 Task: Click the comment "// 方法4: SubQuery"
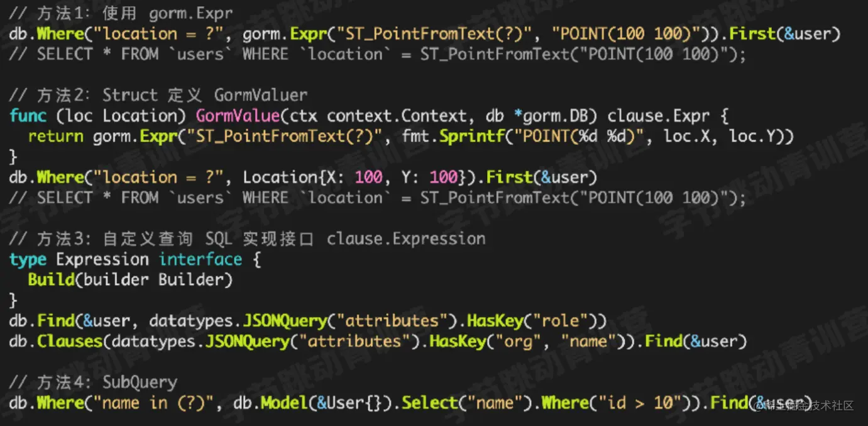(93, 382)
